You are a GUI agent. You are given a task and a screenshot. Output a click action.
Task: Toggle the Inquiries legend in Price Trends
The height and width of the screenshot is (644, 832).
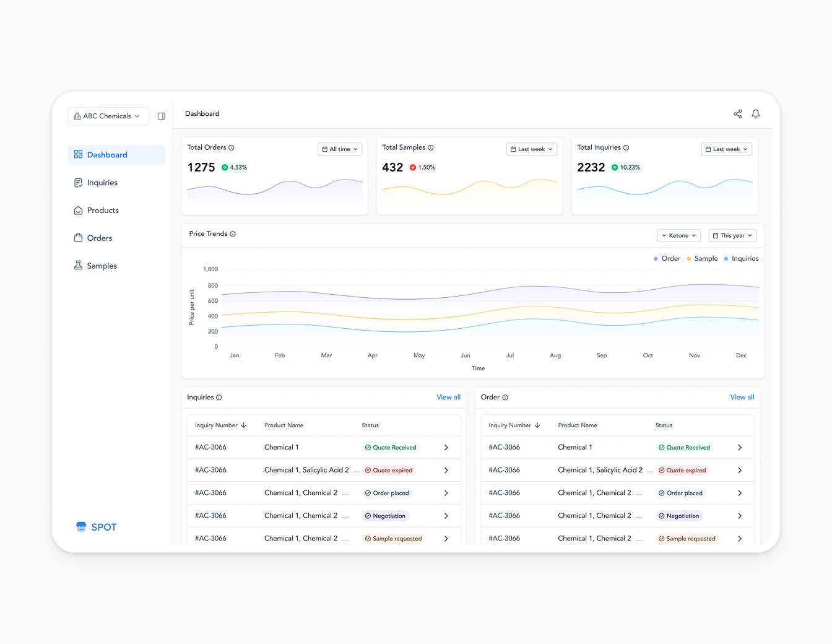[x=741, y=258]
